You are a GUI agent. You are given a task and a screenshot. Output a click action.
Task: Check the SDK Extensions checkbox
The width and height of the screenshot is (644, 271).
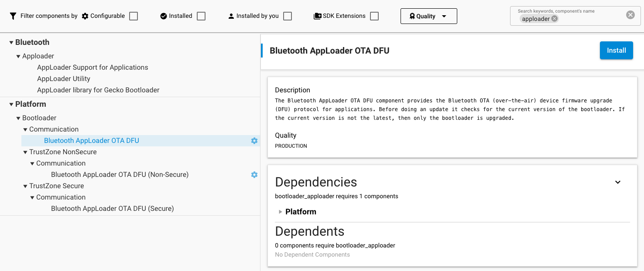click(374, 16)
